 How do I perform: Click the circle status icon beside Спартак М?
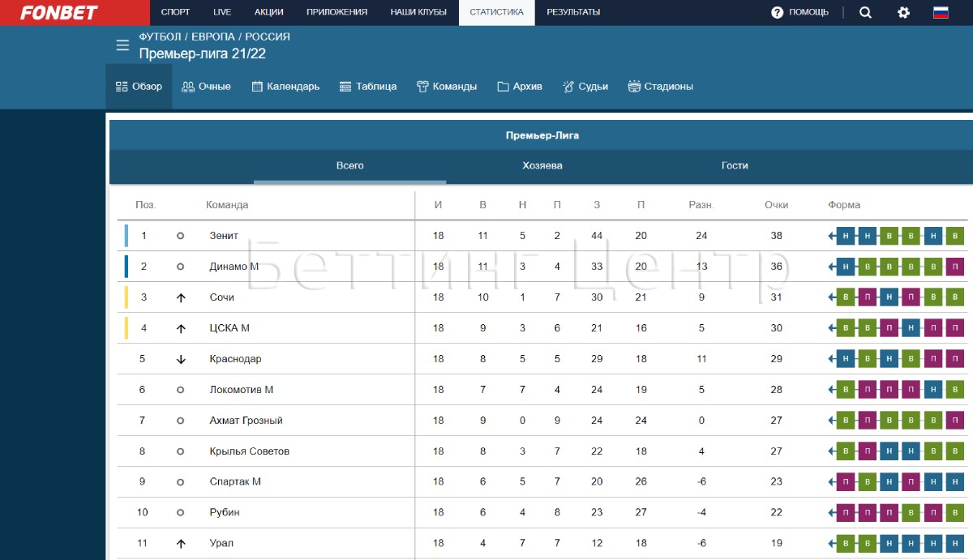point(181,482)
